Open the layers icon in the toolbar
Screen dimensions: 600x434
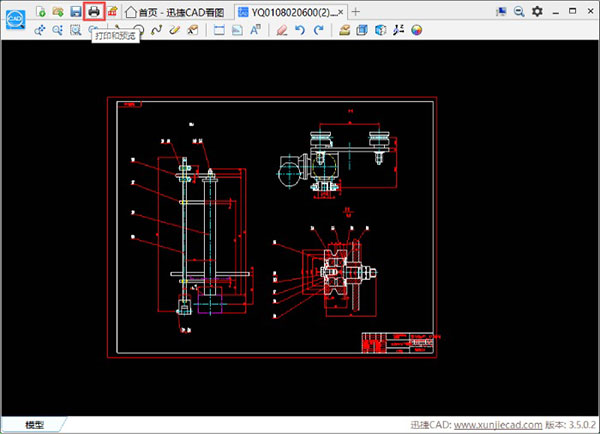point(345,30)
